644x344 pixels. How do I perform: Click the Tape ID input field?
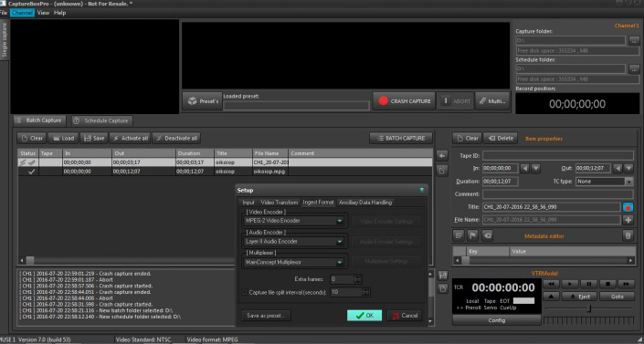point(558,156)
